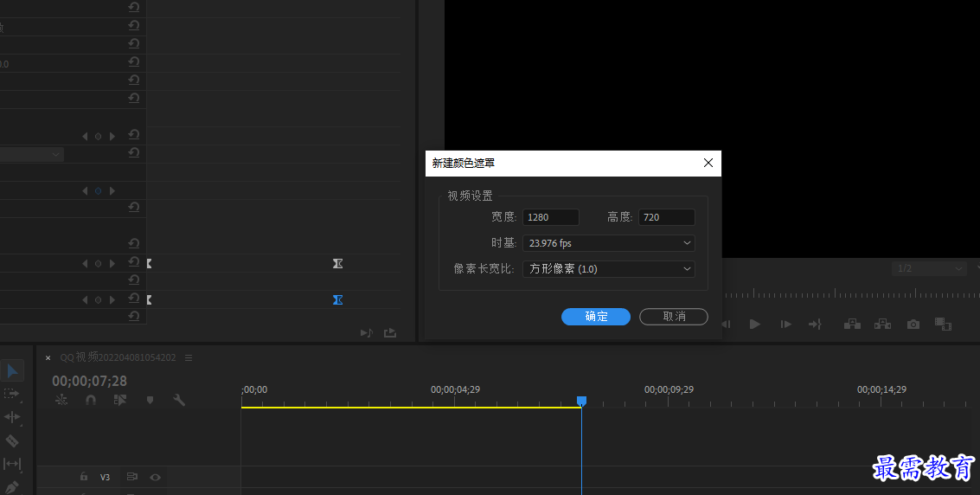Close the 新建颜色遮罩 dialog

click(708, 163)
